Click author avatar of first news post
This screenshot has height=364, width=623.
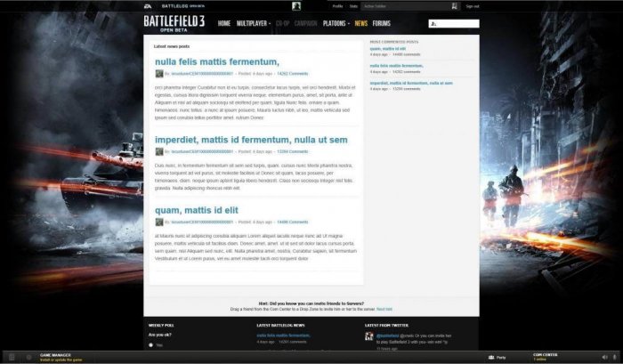(159, 74)
